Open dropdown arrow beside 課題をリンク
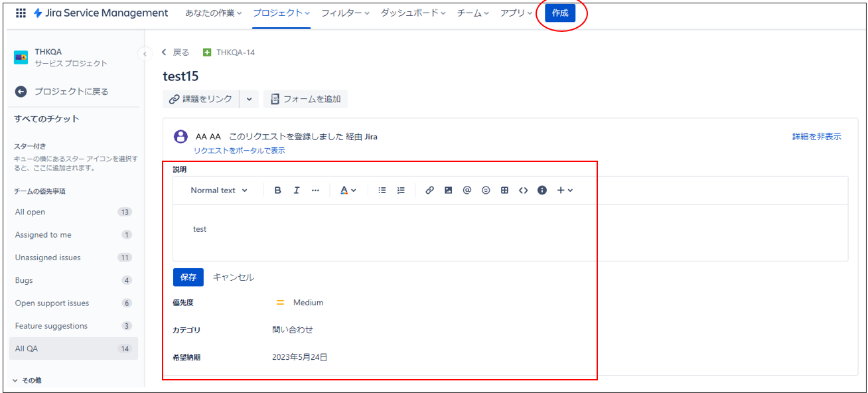 (250, 99)
